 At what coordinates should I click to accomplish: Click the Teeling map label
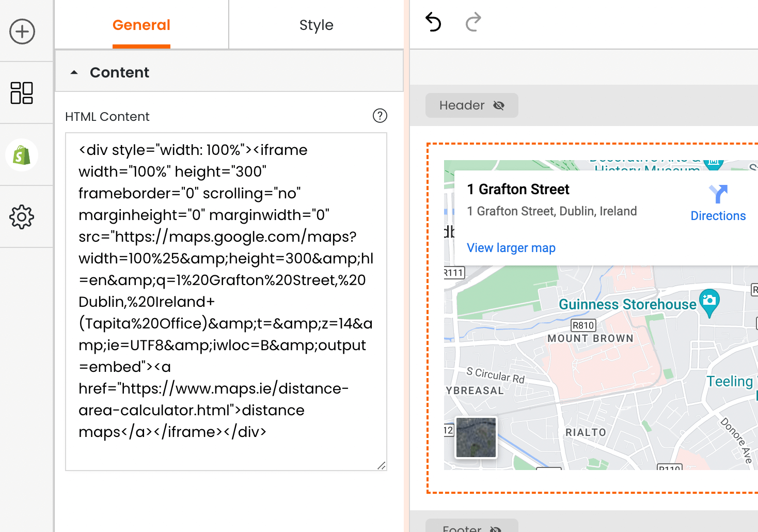click(730, 381)
